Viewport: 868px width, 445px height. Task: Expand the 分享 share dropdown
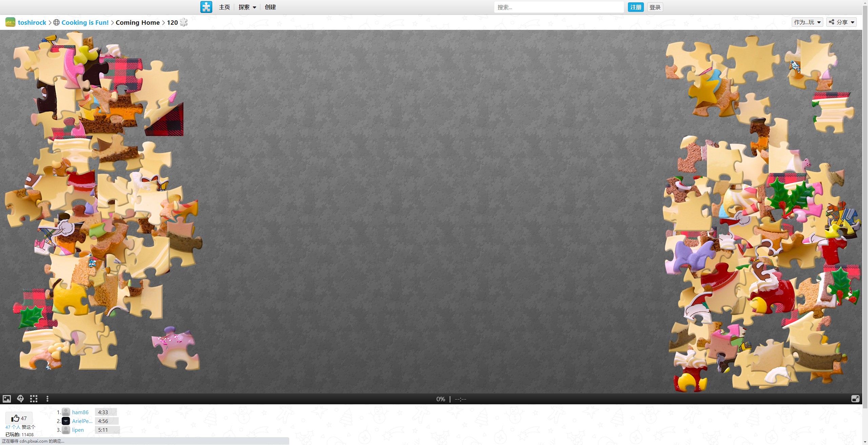point(841,22)
